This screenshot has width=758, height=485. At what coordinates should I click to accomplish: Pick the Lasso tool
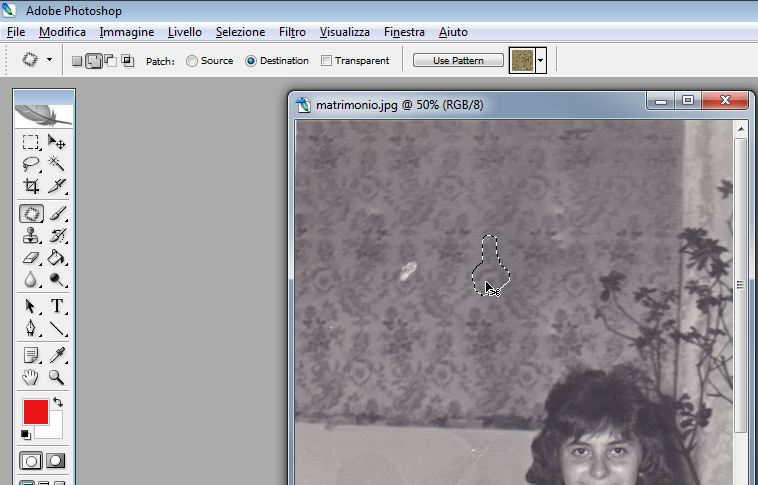(30, 163)
